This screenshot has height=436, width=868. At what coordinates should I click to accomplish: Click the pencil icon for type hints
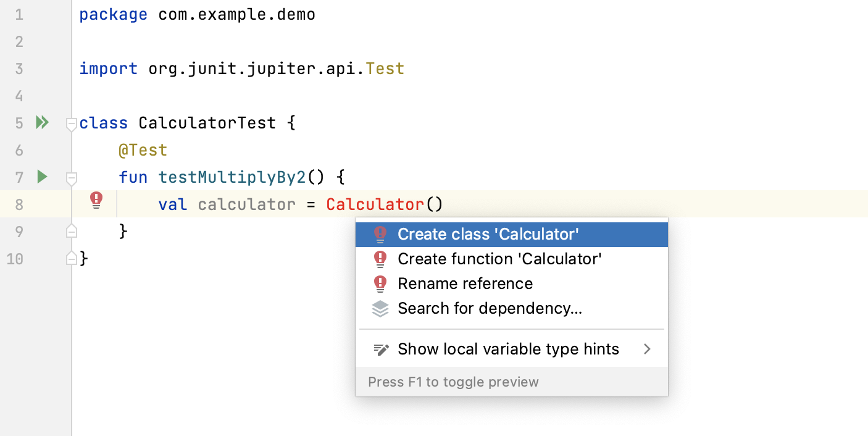coord(381,350)
